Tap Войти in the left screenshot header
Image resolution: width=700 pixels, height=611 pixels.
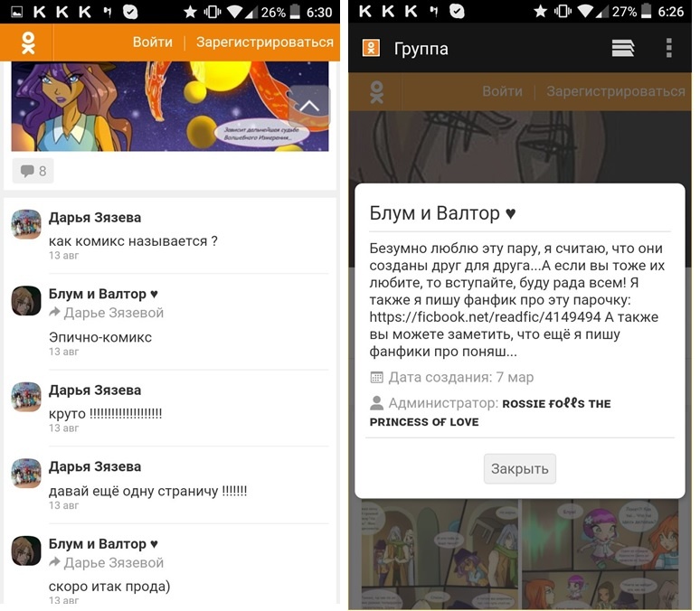pos(152,42)
